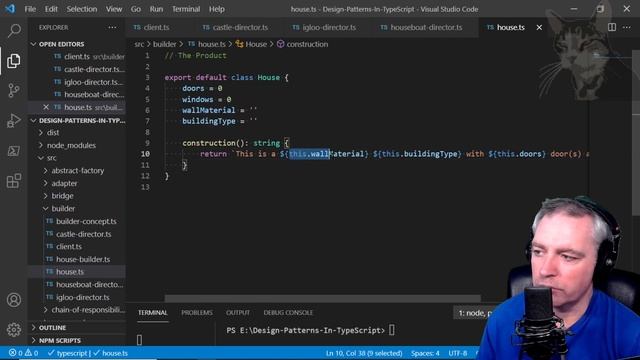Switch to the PROBLEMS panel tab
This screenshot has height=360, width=640.
click(197, 313)
